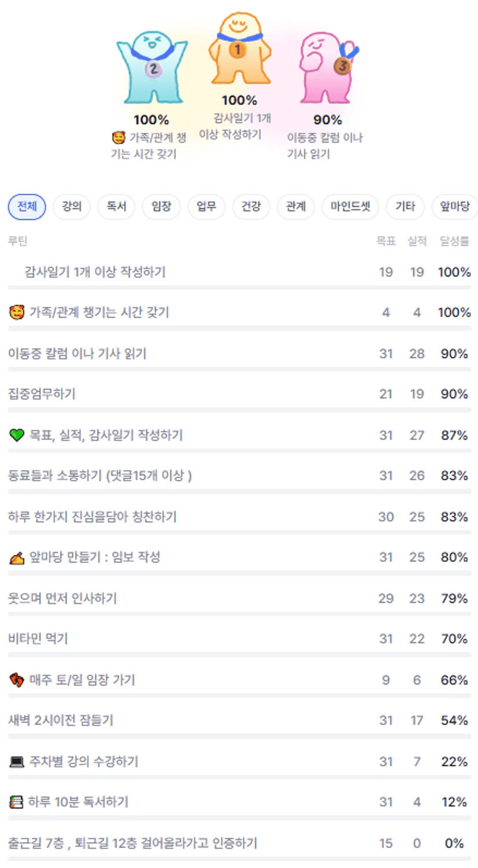Open the 집중업무하기 routine row
The width and height of the screenshot is (478, 868).
(x=42, y=394)
